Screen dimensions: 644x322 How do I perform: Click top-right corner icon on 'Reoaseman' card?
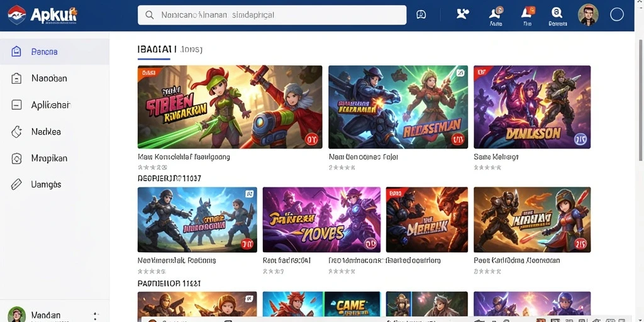pyautogui.click(x=460, y=73)
